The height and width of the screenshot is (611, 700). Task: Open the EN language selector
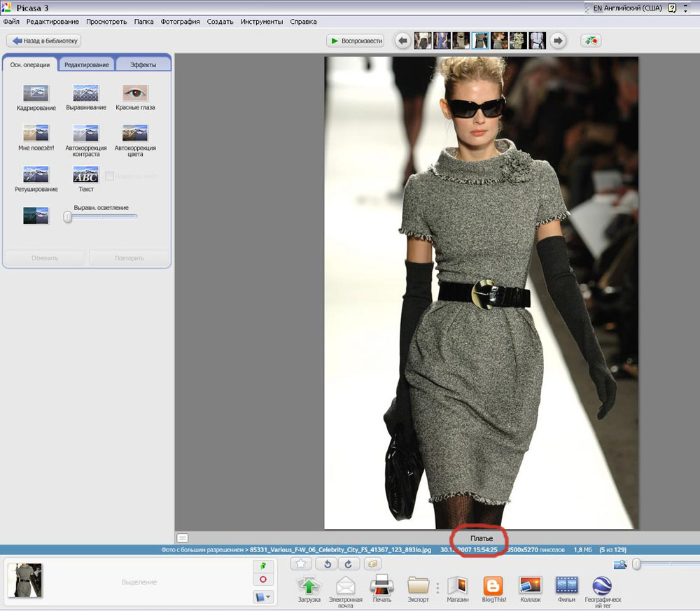(596, 8)
